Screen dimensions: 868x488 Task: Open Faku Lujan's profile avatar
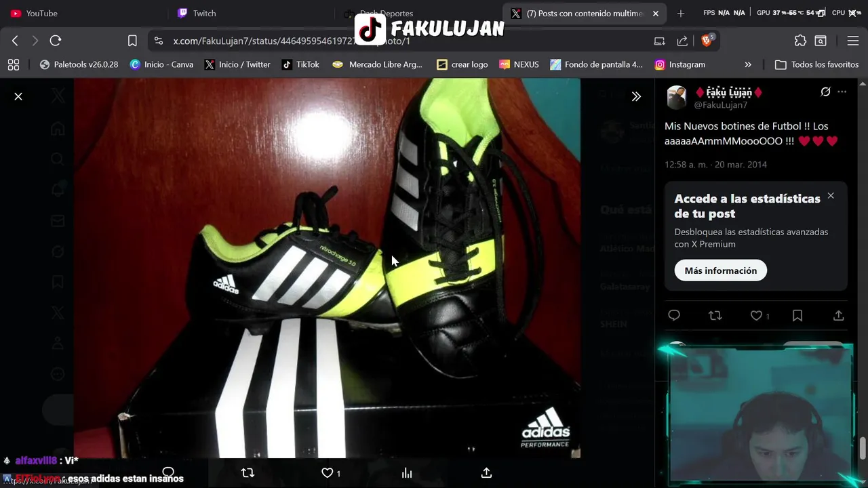point(677,98)
